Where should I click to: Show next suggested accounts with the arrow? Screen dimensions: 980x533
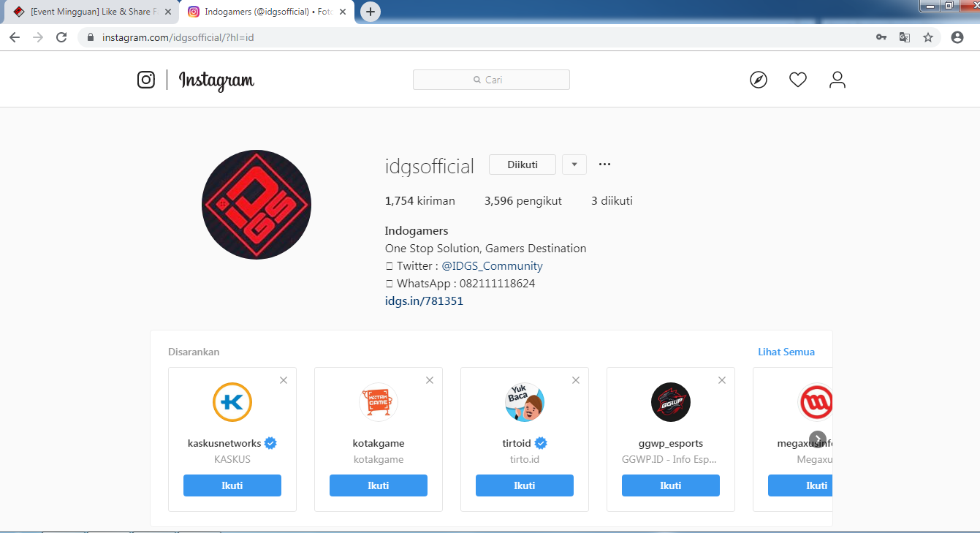point(818,439)
